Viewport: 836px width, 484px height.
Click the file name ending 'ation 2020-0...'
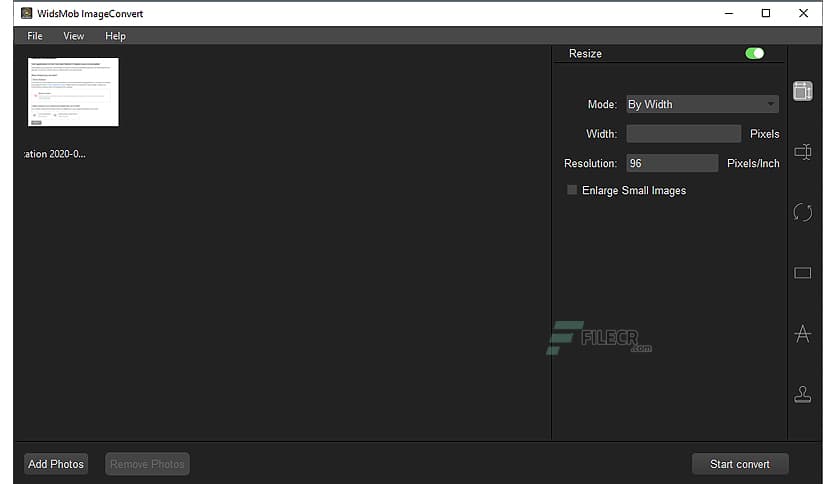click(x=54, y=154)
